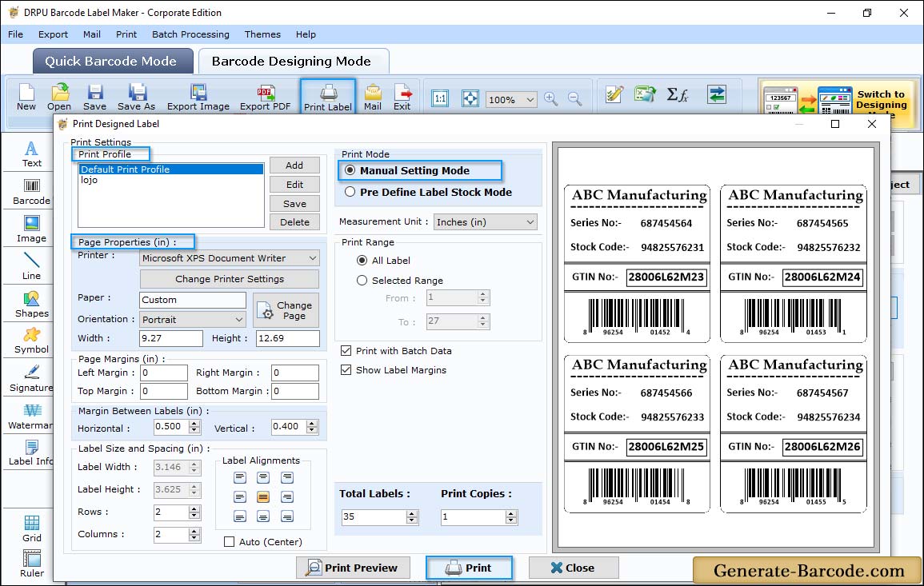This screenshot has height=586, width=924.
Task: Click the Exit toolbar icon
Action: click(x=402, y=98)
